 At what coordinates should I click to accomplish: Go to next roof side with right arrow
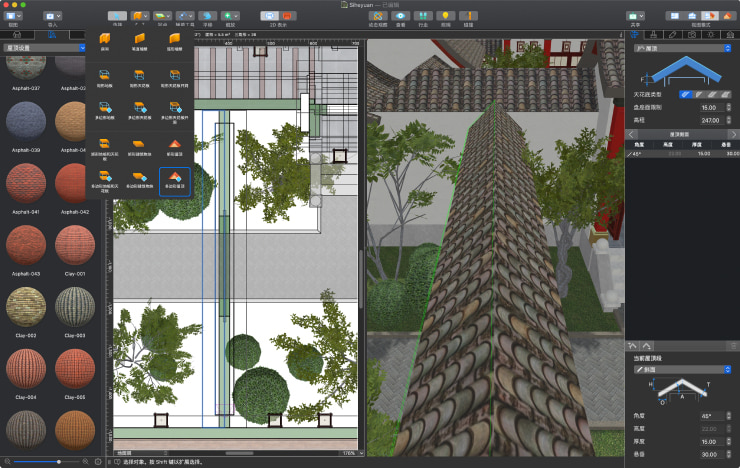(x=733, y=134)
